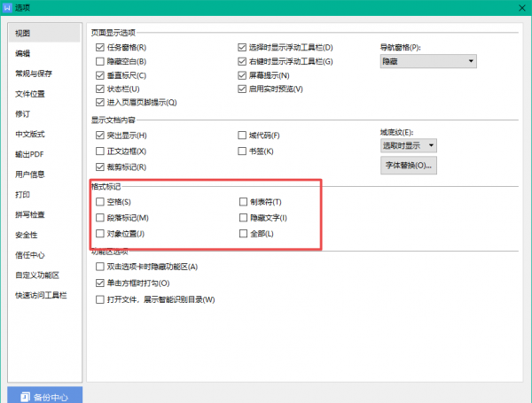Toggle 单击方框时打勾(O) checkbox
This screenshot has width=532, height=403.
pos(99,283)
